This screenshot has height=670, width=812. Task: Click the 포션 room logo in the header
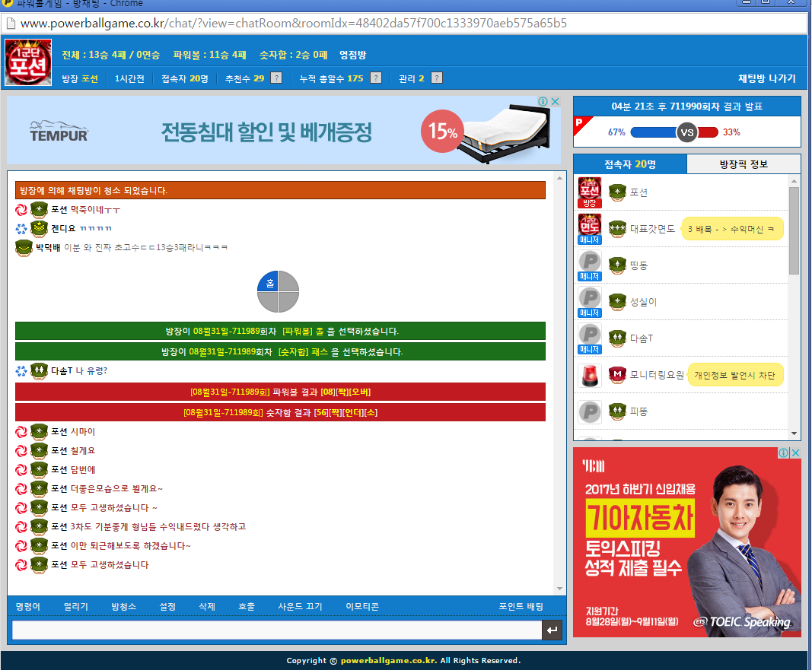pyautogui.click(x=28, y=62)
